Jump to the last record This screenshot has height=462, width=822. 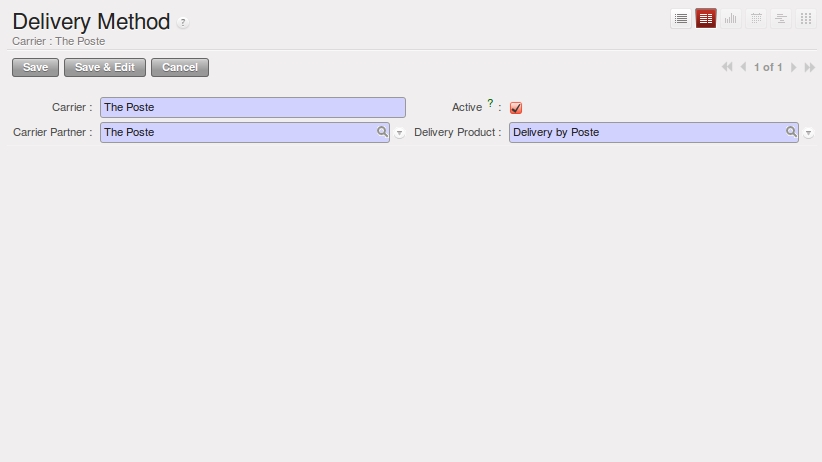click(x=809, y=67)
